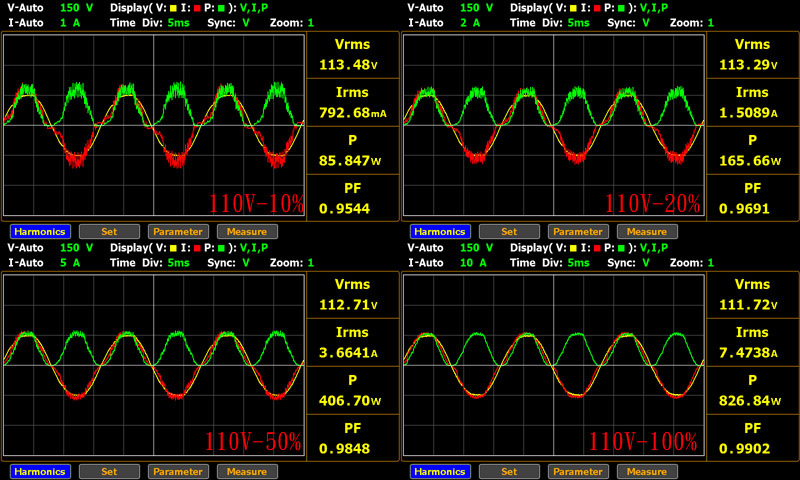Open Parameter below the 110V-10% panel

point(178,232)
